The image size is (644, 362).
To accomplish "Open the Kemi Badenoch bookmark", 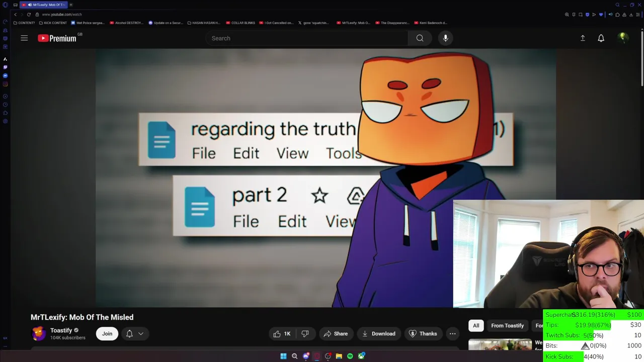I will (x=431, y=23).
